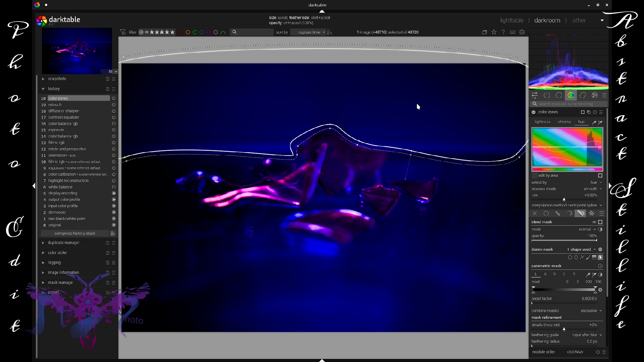This screenshot has height=362, width=644.
Task: Click the compress history stack style icon
Action: [113, 234]
